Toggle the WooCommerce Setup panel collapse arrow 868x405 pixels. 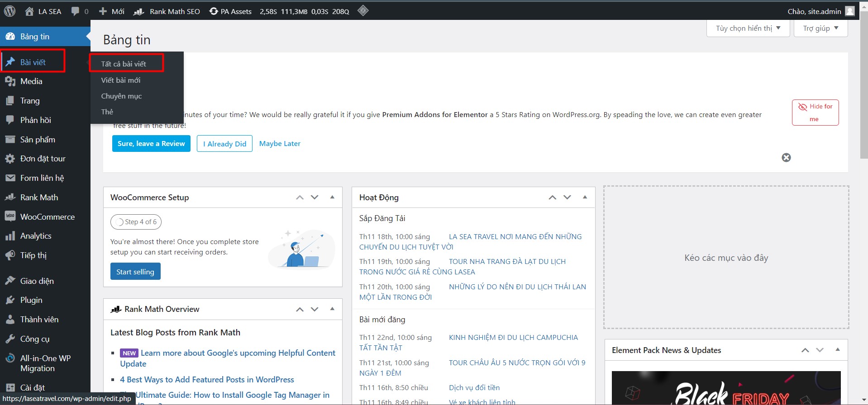332,197
